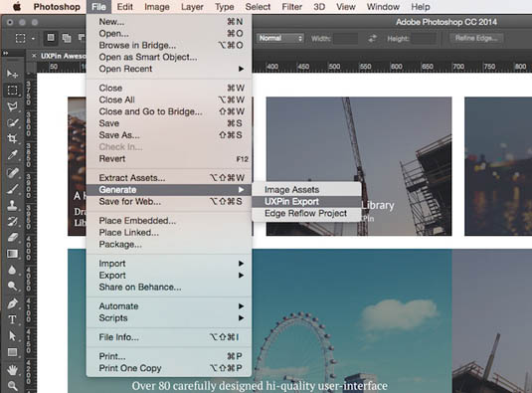Choose UXPin Export from Generate submenu
The width and height of the screenshot is (532, 393).
(x=306, y=202)
